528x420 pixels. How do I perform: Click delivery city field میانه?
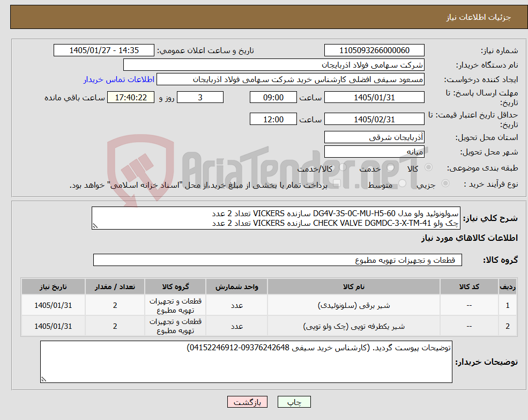click(374, 152)
